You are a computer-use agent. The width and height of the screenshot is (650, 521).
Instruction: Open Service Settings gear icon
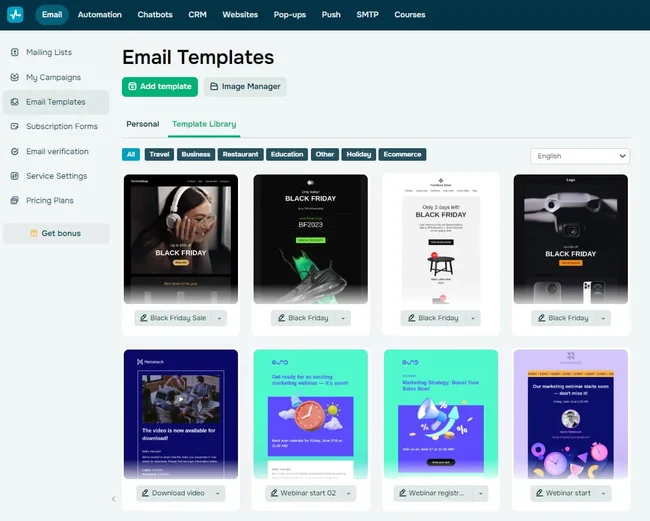click(14, 176)
